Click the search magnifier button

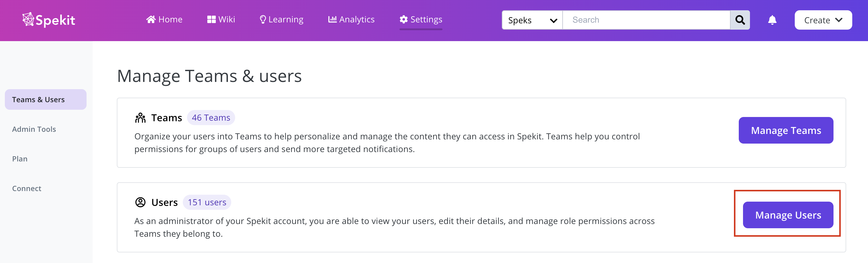pyautogui.click(x=740, y=20)
